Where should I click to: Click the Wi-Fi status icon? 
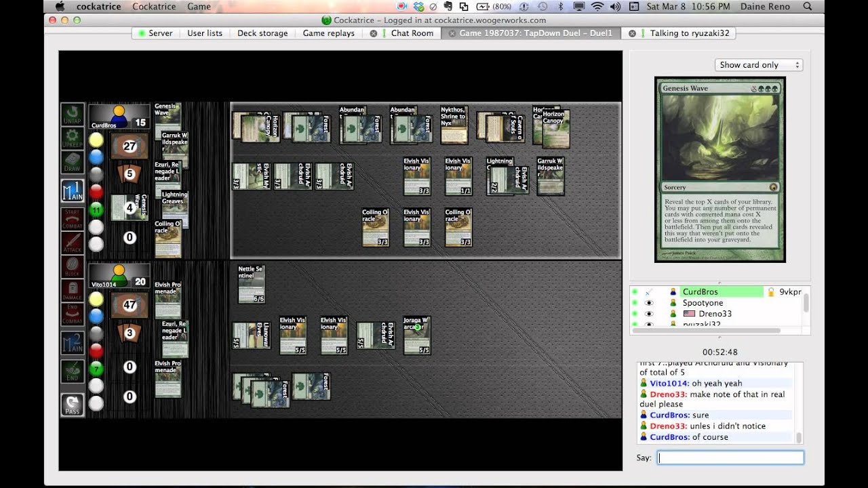point(597,7)
